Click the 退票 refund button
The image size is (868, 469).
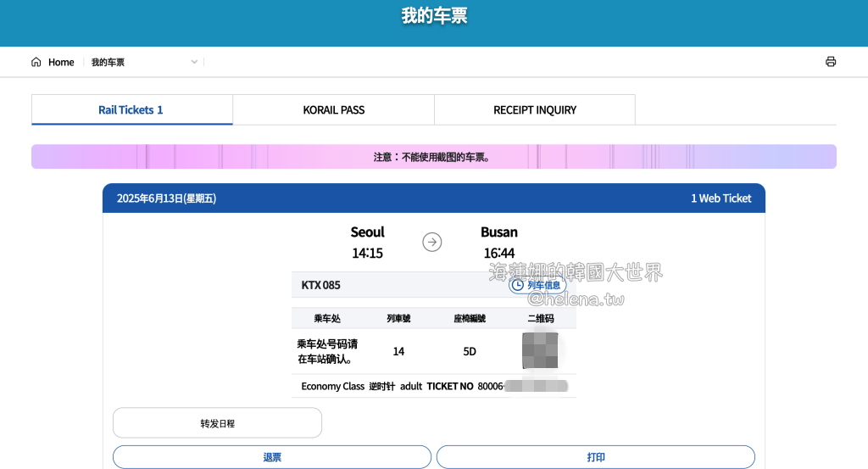click(x=272, y=457)
